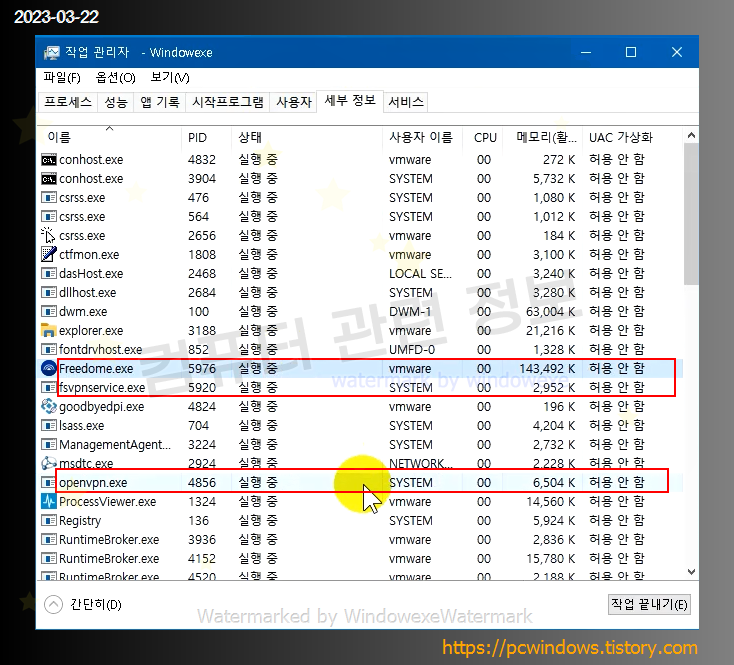734x665 pixels.
Task: Sort by the 상태 column header
Action: click(x=307, y=138)
